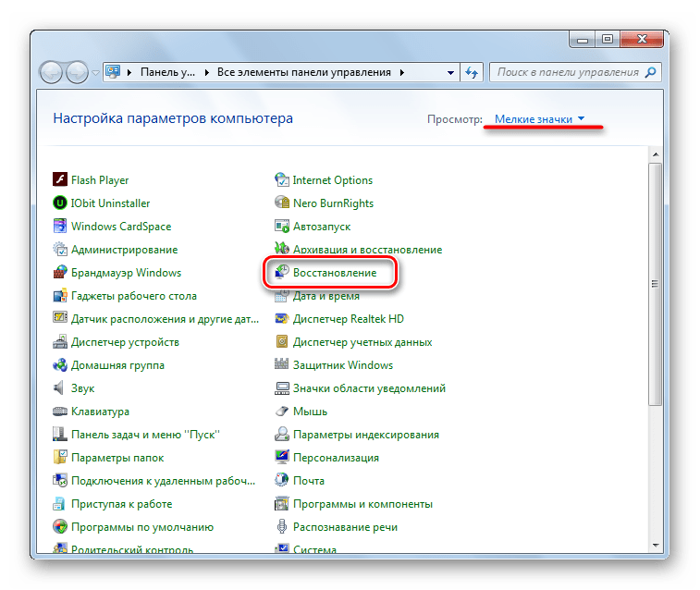Open the Диспетчер Realtek HD icon

click(282, 318)
